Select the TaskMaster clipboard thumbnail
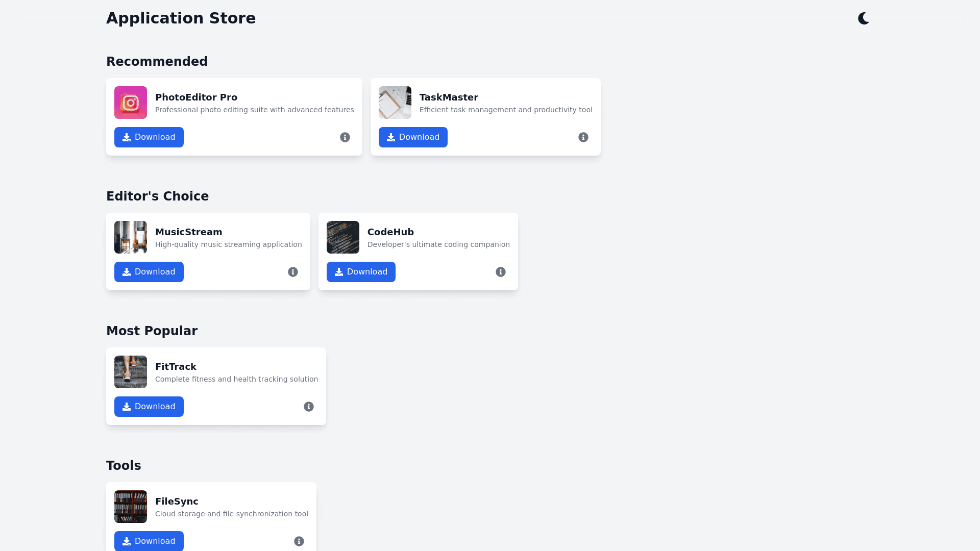 pyautogui.click(x=395, y=103)
